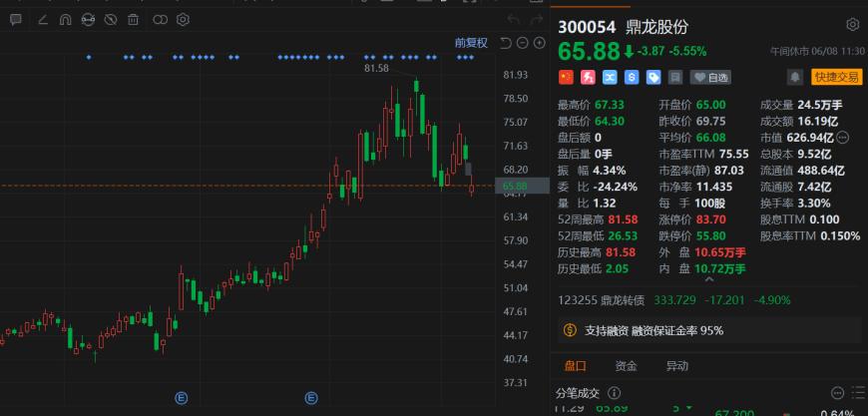Click 换手率 value 3.30%

coord(814,204)
